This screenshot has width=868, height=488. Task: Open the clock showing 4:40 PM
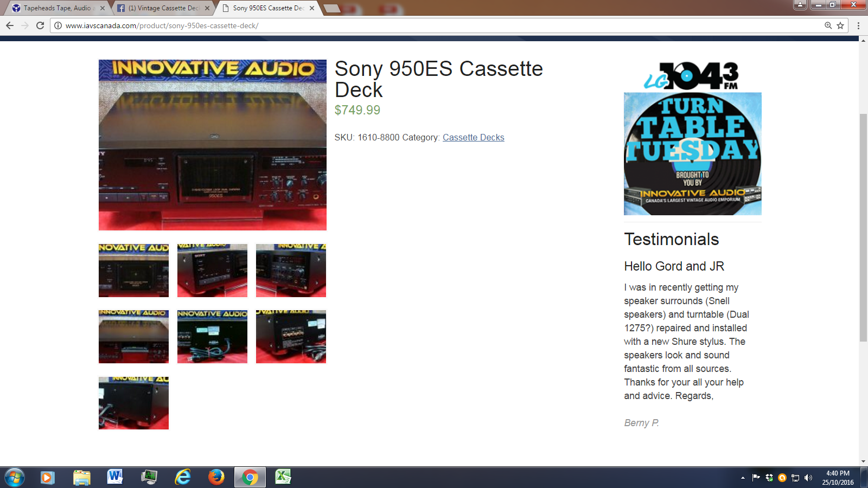(x=838, y=478)
